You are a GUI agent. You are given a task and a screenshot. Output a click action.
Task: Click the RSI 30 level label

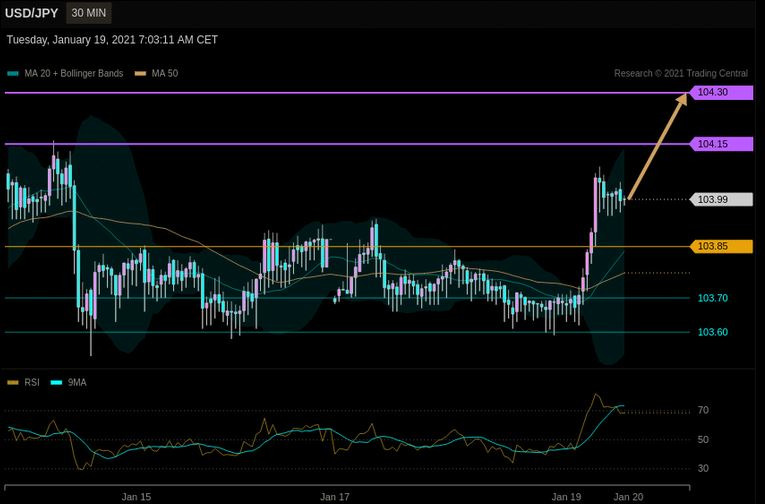pyautogui.click(x=703, y=468)
